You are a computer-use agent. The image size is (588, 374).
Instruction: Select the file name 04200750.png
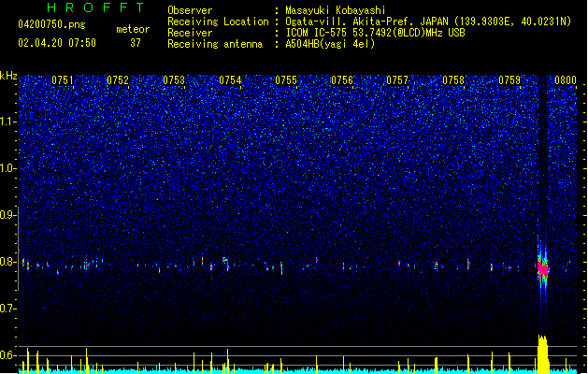(51, 24)
